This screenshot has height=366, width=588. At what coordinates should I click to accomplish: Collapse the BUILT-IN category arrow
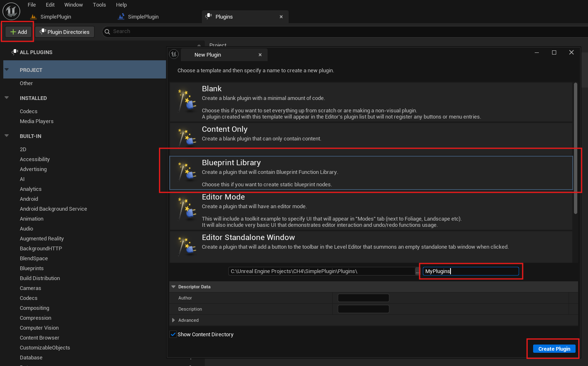(7, 135)
